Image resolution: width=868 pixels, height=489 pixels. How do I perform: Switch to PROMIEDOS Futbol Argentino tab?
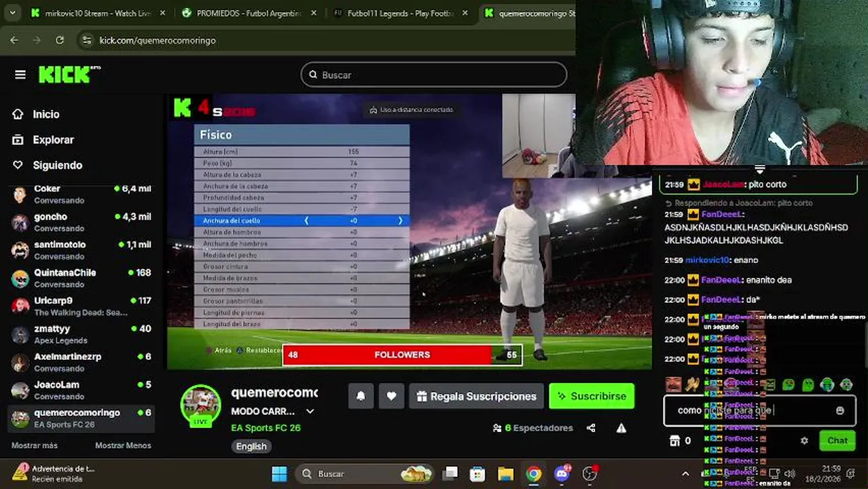click(249, 13)
